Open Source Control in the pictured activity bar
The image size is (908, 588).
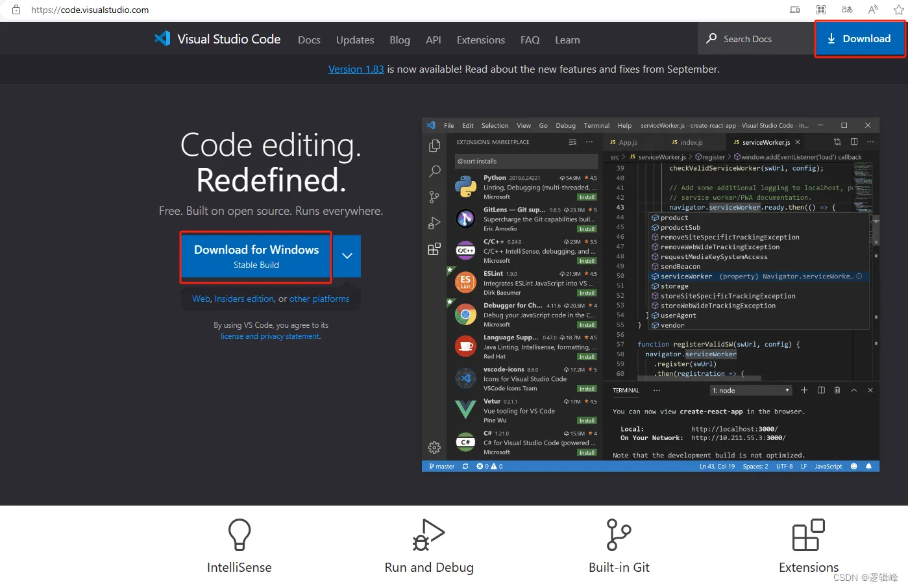[x=434, y=197]
